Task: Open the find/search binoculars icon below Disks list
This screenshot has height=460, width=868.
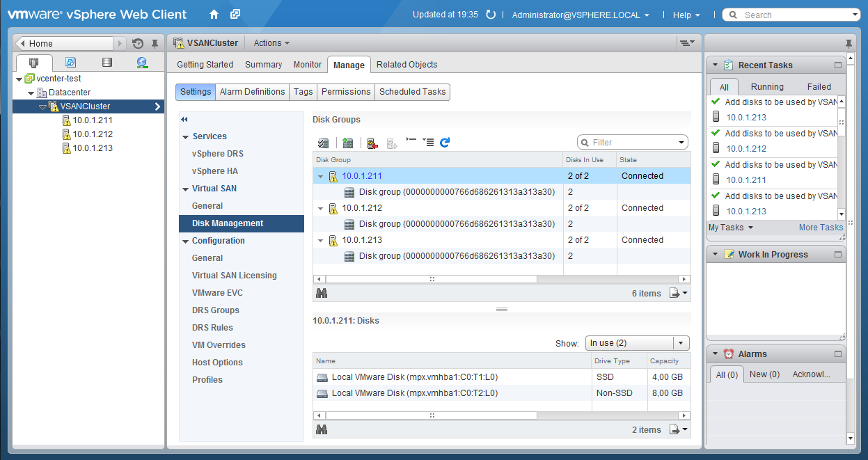Action: (321, 429)
